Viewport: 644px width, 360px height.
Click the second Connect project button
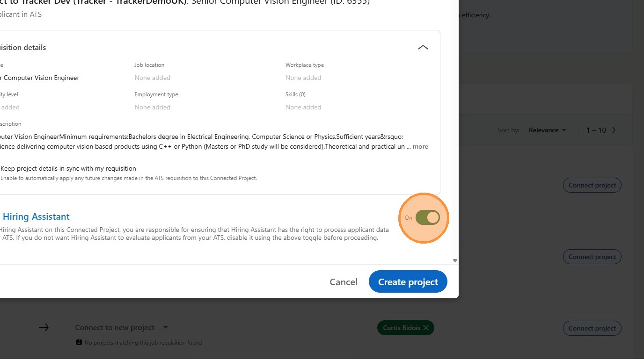(x=592, y=257)
